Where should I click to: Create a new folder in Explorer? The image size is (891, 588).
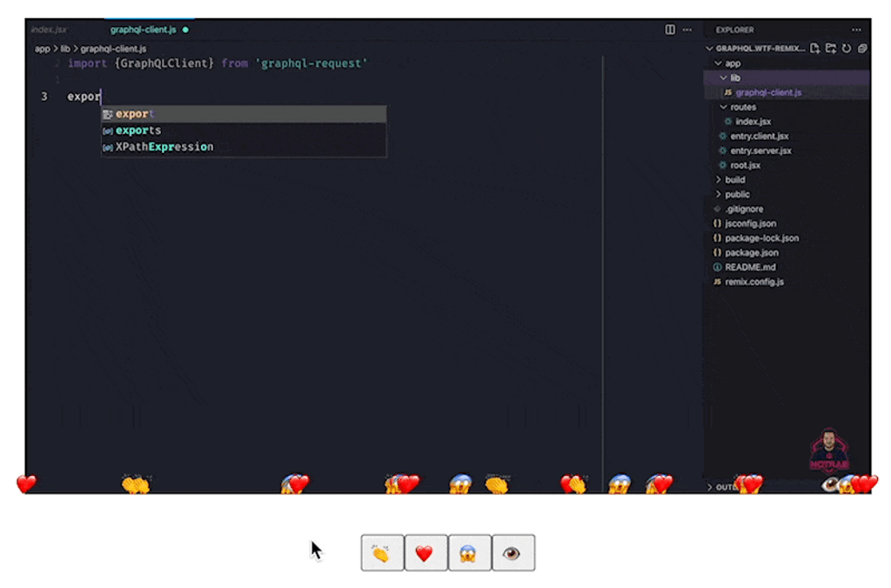[x=831, y=49]
